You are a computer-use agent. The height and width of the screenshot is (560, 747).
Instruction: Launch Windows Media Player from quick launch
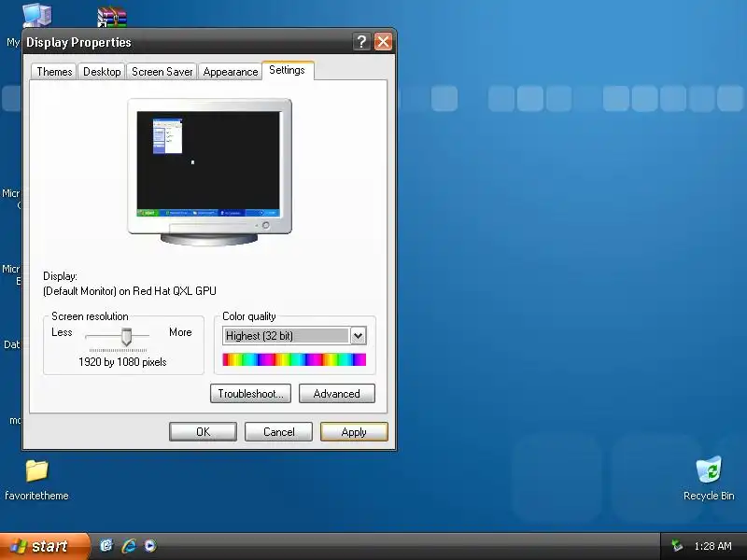coord(150,545)
